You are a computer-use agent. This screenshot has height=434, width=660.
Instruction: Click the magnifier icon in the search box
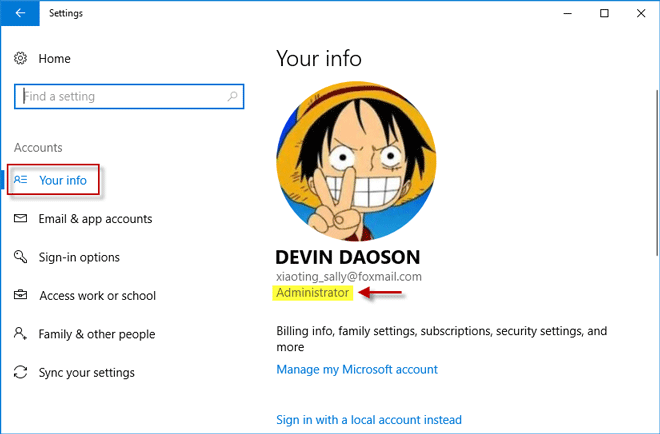(x=233, y=97)
